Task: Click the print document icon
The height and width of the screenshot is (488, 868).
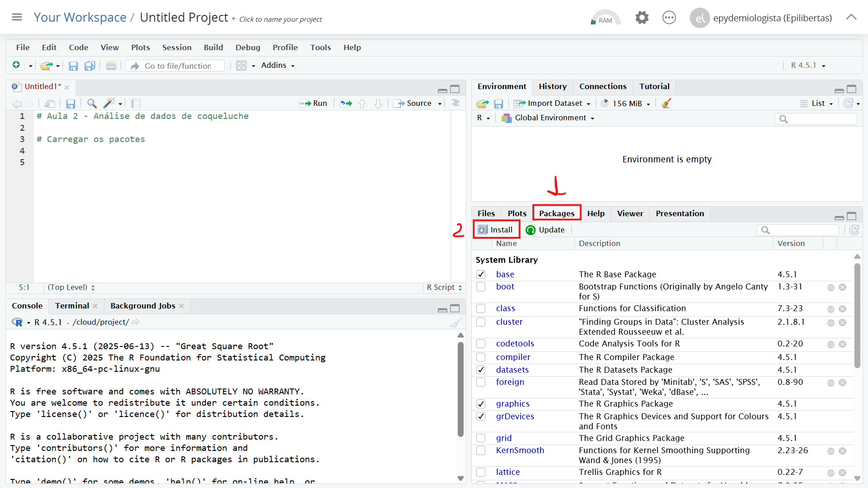Action: coord(111,66)
